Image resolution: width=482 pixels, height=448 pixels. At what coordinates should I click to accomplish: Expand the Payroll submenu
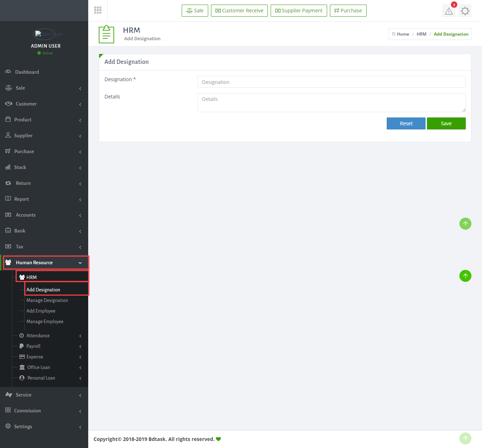click(80, 346)
